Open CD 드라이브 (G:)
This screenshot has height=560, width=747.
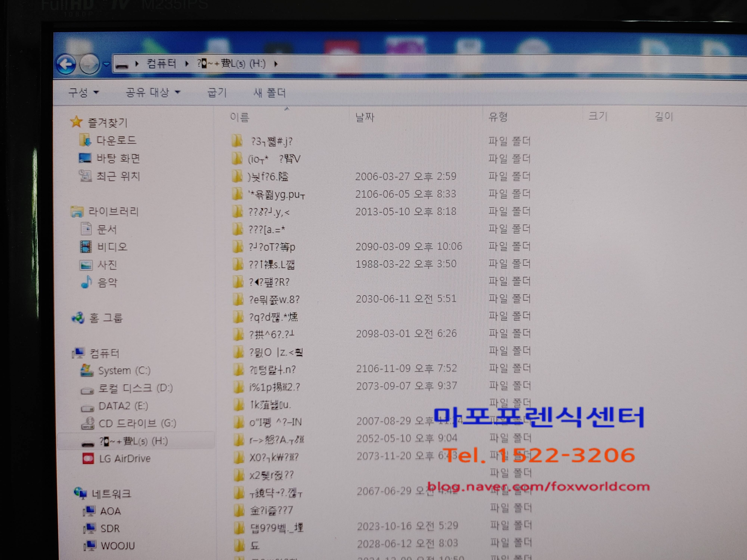click(137, 423)
